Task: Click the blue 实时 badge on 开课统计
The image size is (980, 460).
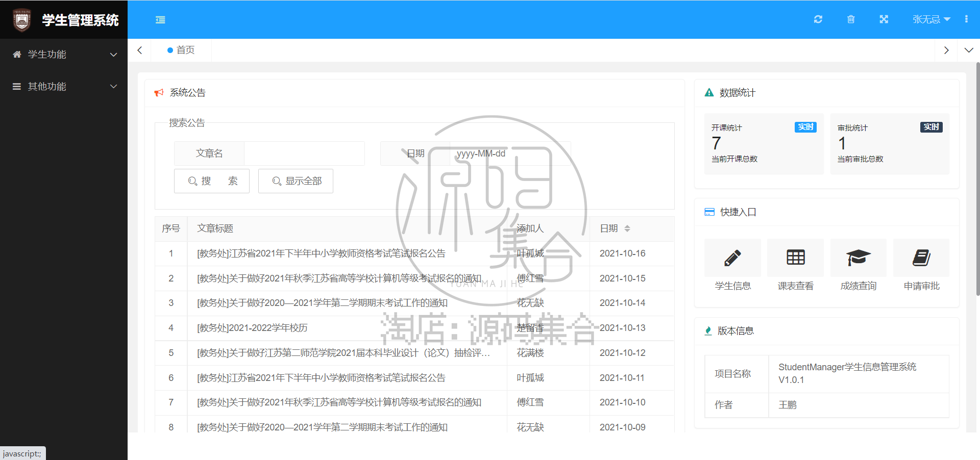Action: pyautogui.click(x=805, y=127)
